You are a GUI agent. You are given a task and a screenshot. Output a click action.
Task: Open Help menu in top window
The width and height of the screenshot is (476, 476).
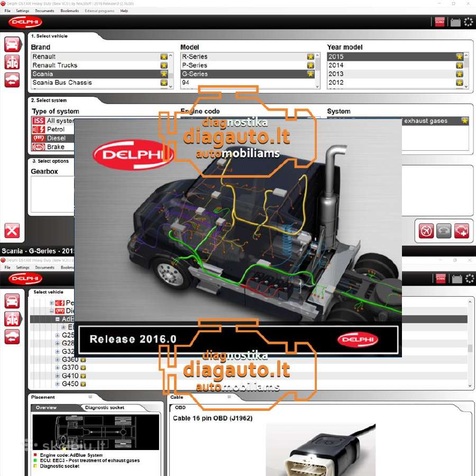(x=124, y=11)
